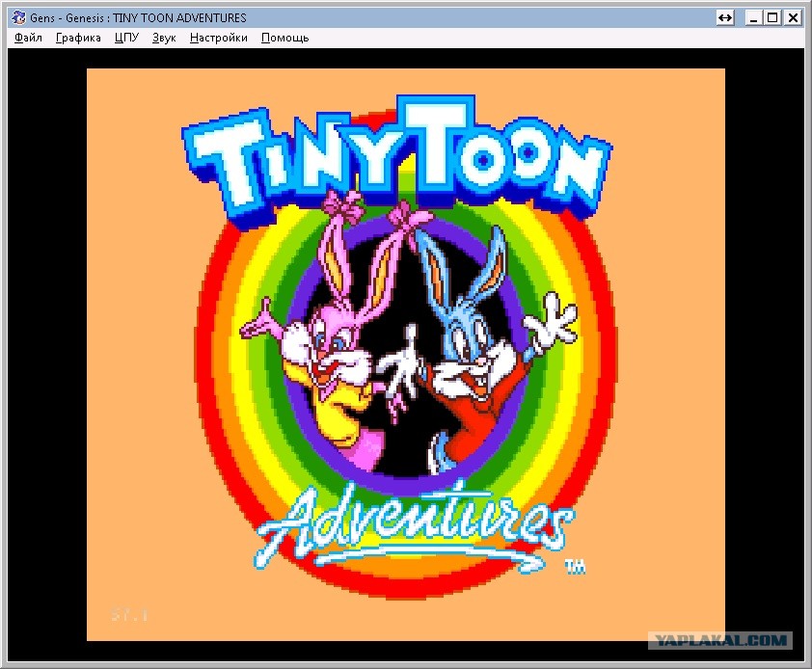This screenshot has height=669, width=812.
Task: Open the Настройки menu
Action: (x=219, y=38)
